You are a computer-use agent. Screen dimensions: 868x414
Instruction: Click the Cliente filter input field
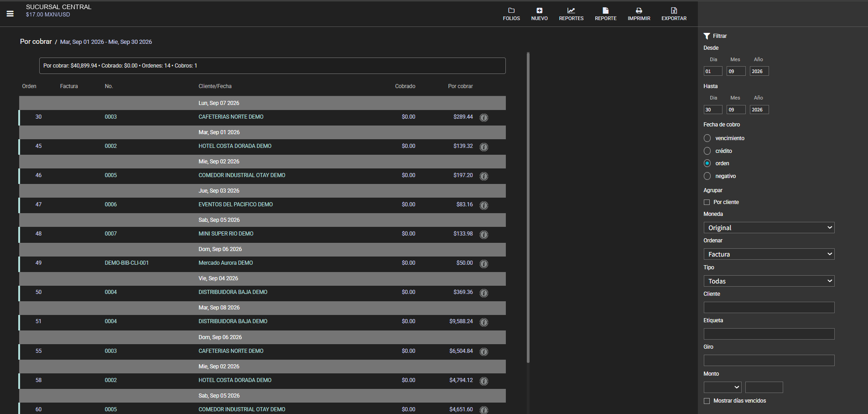(x=769, y=307)
